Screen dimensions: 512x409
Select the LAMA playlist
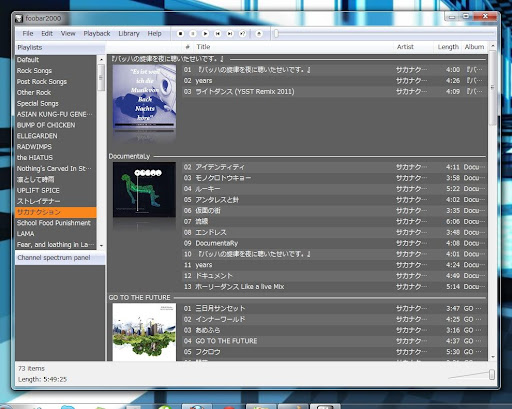(56, 234)
